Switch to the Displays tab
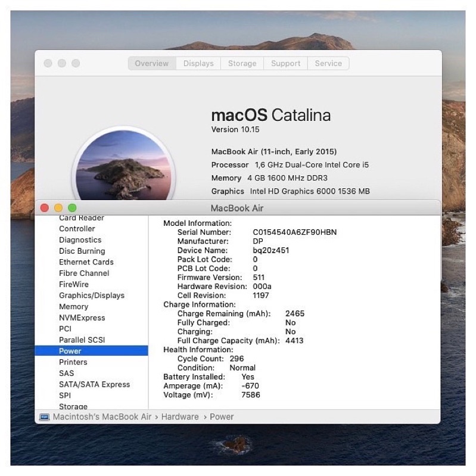The image size is (476, 476). [x=198, y=64]
